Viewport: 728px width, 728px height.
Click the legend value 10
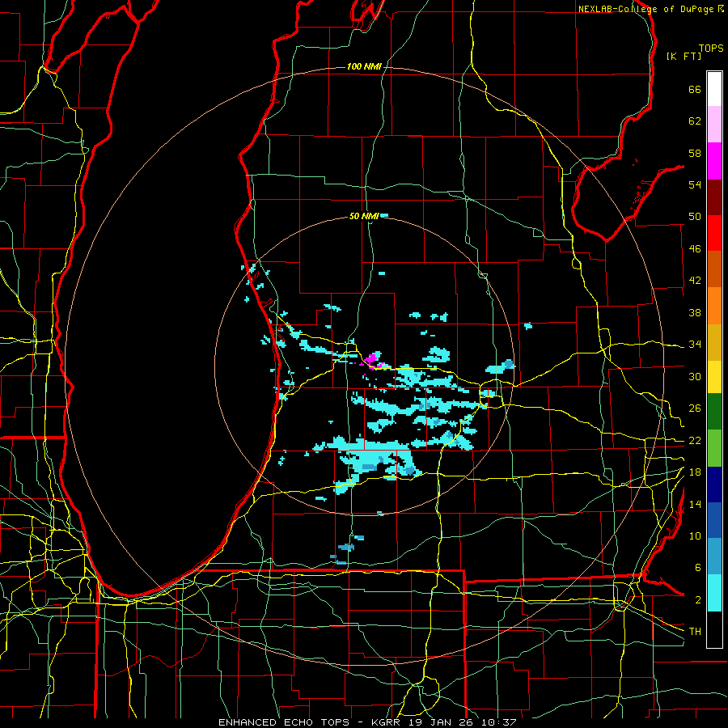coord(695,535)
